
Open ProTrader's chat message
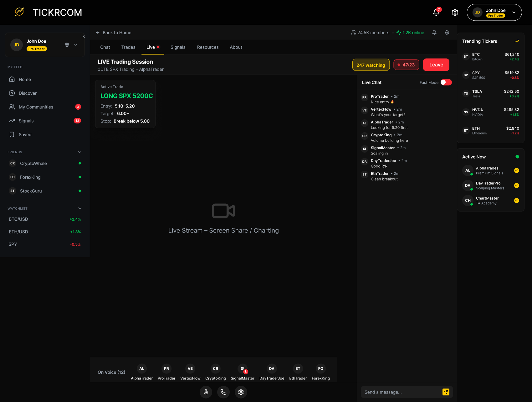point(407,99)
